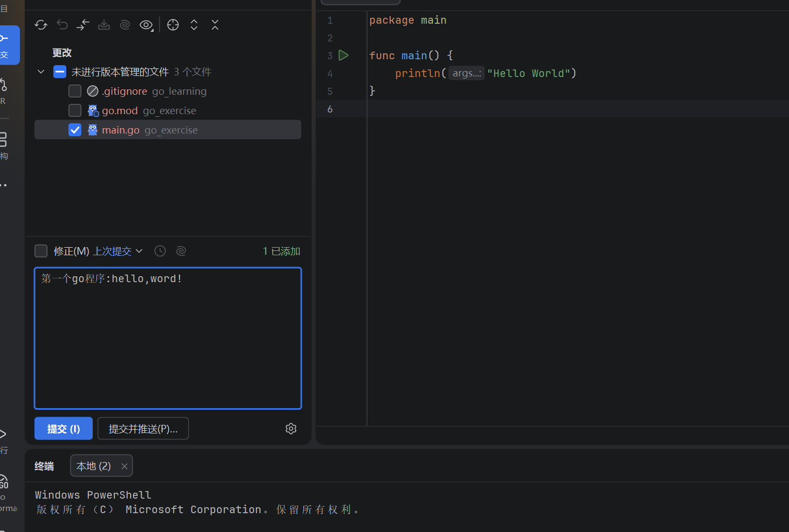Viewport: 789px width, 532px height.
Task: Click the 提交 (I) commit button
Action: pyautogui.click(x=64, y=429)
